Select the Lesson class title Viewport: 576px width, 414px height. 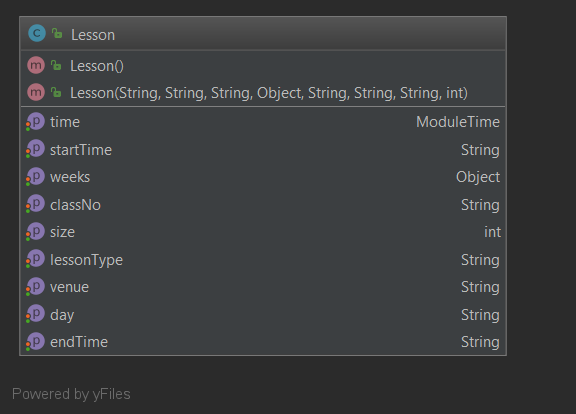(93, 35)
